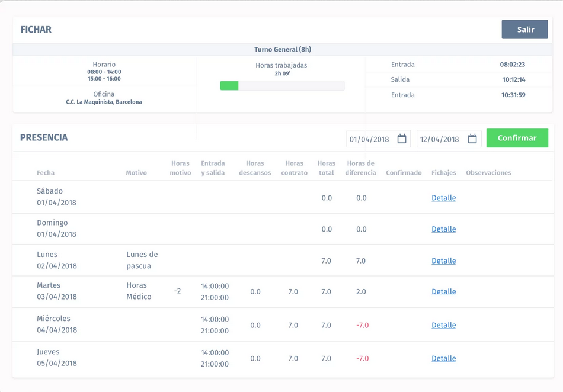Open Detalle link for Sábado row
The image size is (563, 392).
click(443, 198)
